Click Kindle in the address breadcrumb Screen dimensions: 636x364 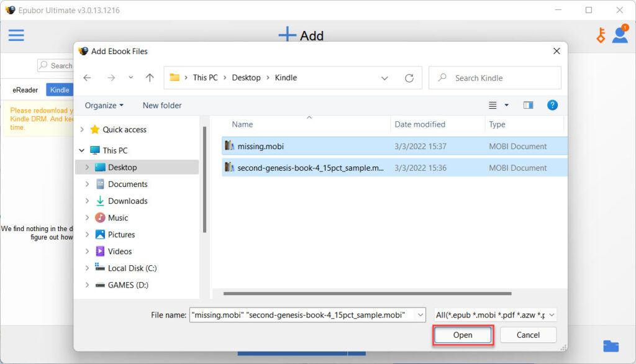tap(286, 78)
